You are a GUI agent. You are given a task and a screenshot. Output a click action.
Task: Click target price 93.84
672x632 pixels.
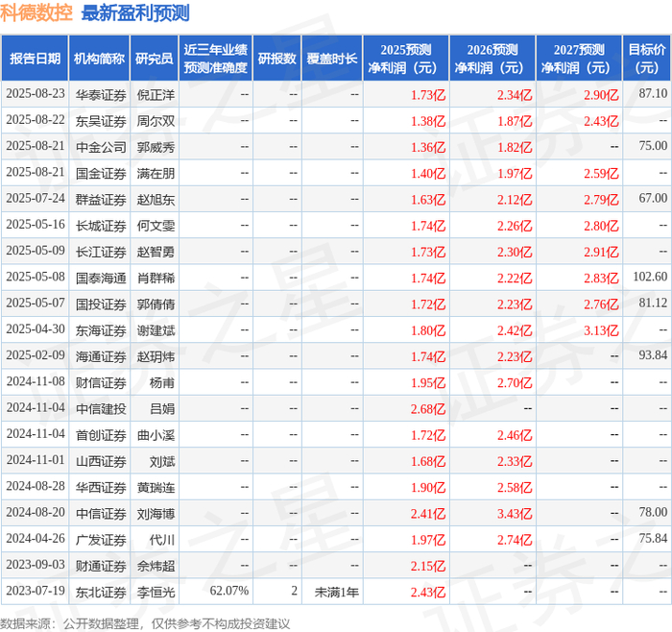(653, 355)
